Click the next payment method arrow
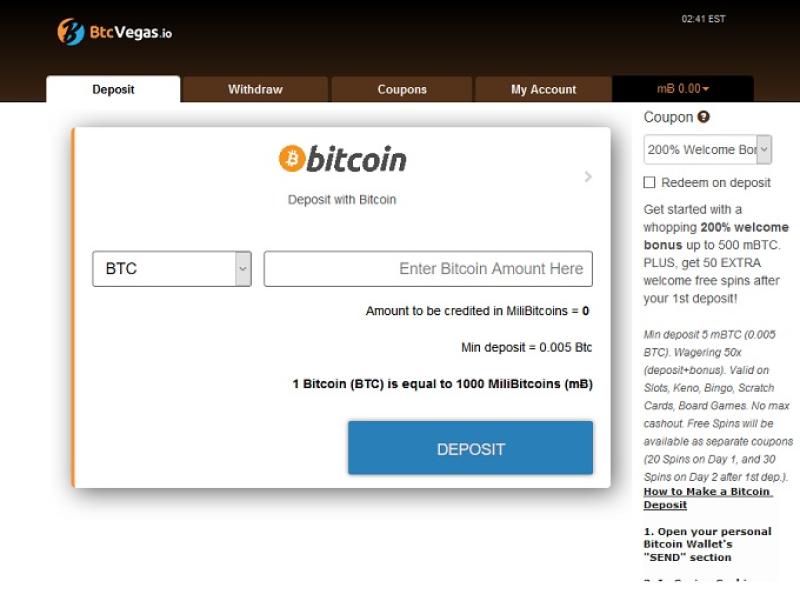The height and width of the screenshot is (601, 800). tap(588, 177)
